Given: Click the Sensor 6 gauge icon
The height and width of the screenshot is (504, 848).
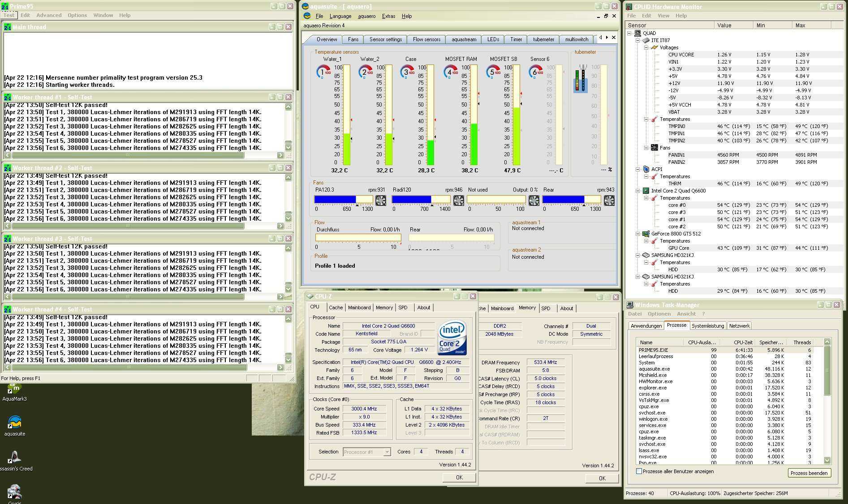Looking at the screenshot, I should (536, 72).
